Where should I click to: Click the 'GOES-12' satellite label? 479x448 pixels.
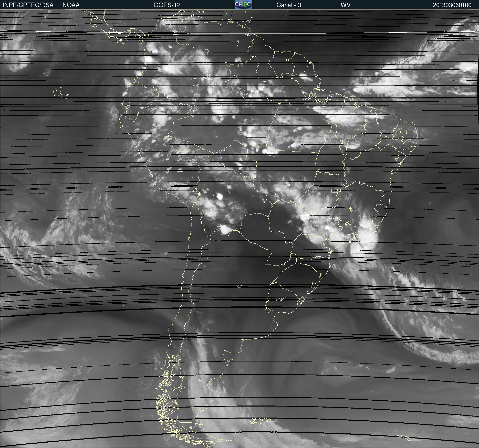click(x=167, y=5)
